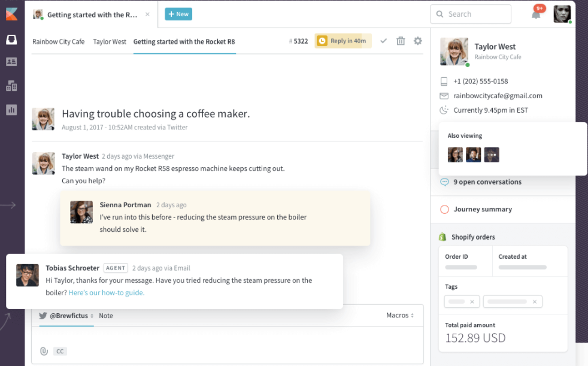Viewport: 588px width, 366px height.
Task: Mark conversation complete with checkmark icon
Action: coord(384,41)
